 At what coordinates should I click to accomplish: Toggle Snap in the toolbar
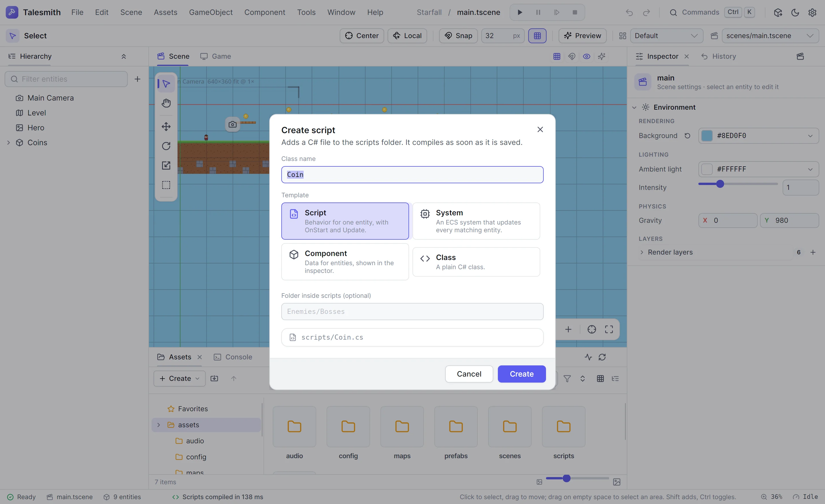(458, 36)
